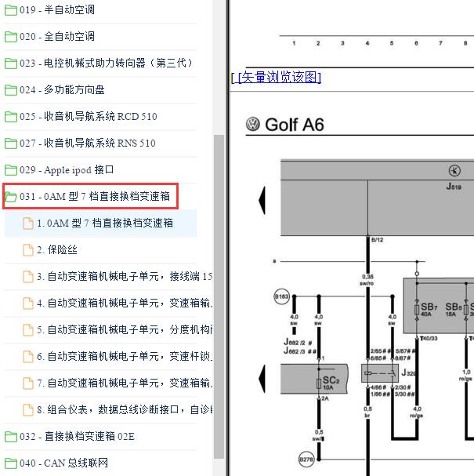The width and height of the screenshot is (474, 476).
Task: Click page icon of item 8 组合仪表
Action: pyautogui.click(x=28, y=410)
